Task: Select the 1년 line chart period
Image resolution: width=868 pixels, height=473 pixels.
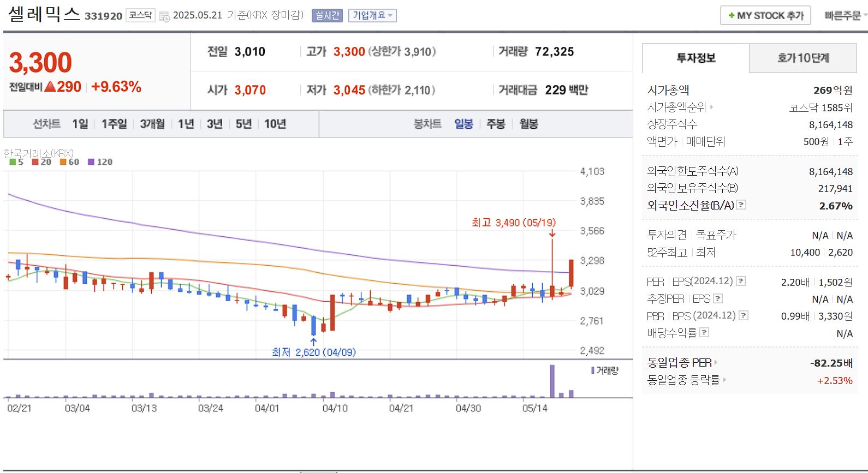Action: click(x=186, y=124)
